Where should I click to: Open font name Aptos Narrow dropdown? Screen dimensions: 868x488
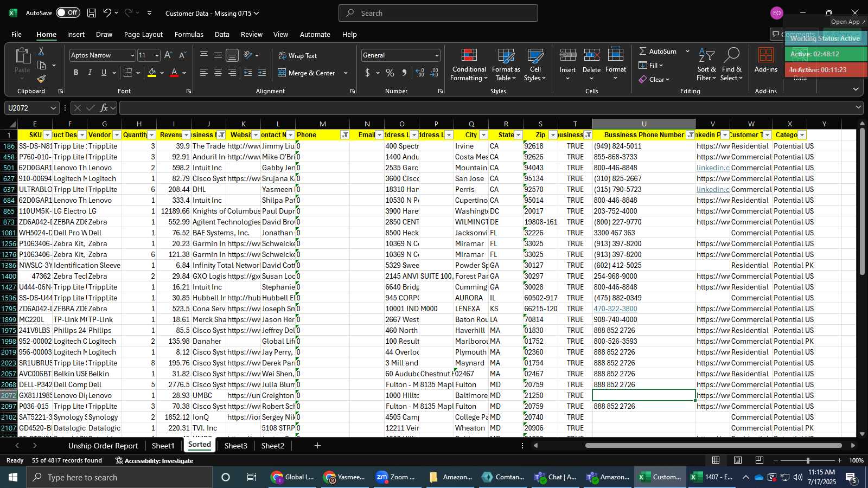[x=132, y=55]
